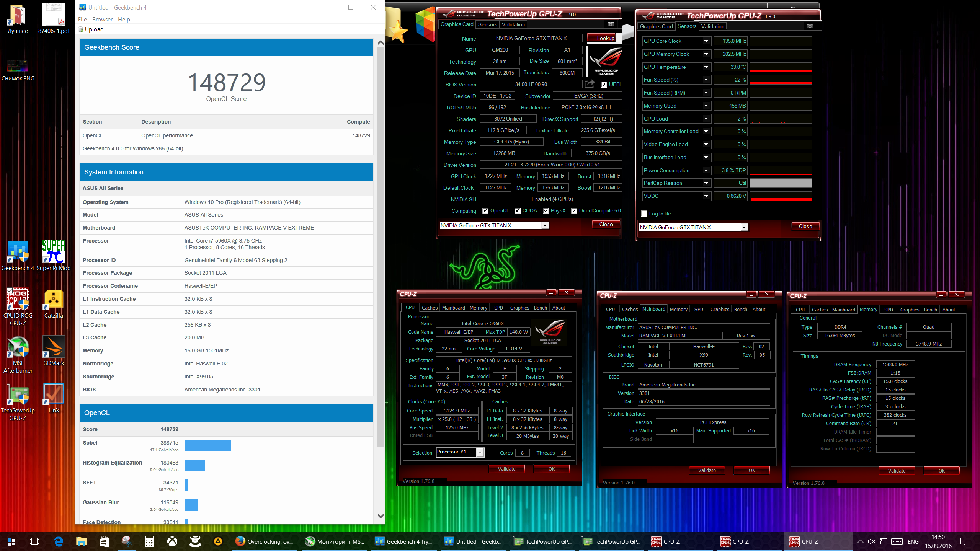Viewport: 980px width, 551px height.
Task: Open the Windows Start menu
Action: pos(11,541)
